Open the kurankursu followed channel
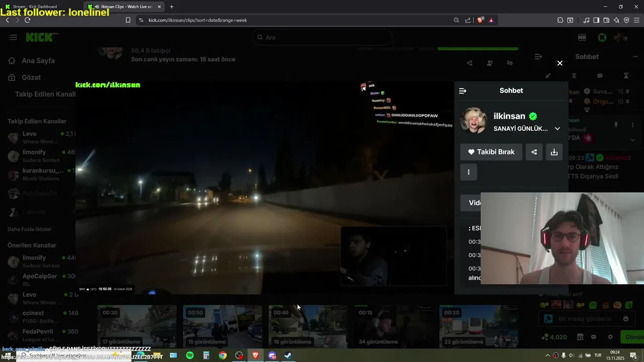 (40, 174)
